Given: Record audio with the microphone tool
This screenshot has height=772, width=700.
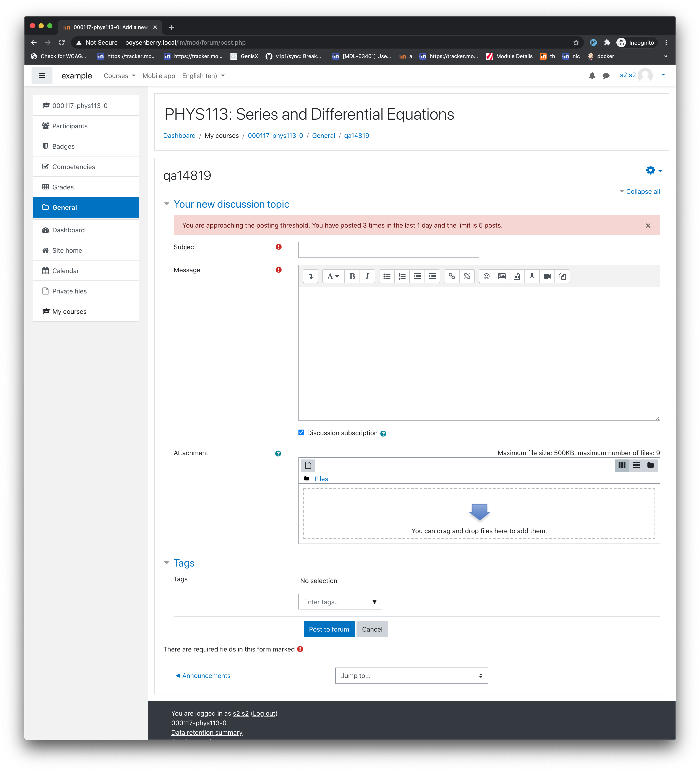Looking at the screenshot, I should (x=532, y=276).
